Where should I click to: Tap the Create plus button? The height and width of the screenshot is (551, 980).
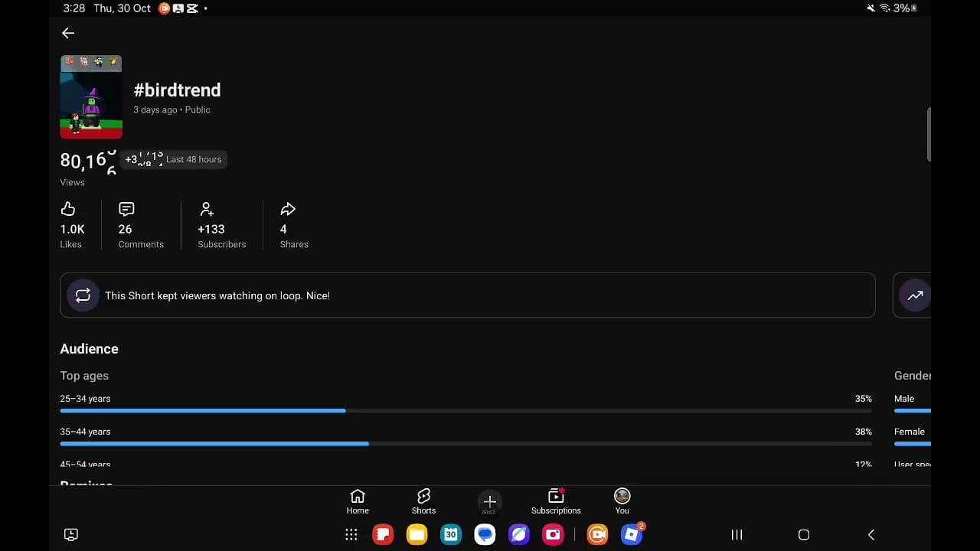click(490, 502)
